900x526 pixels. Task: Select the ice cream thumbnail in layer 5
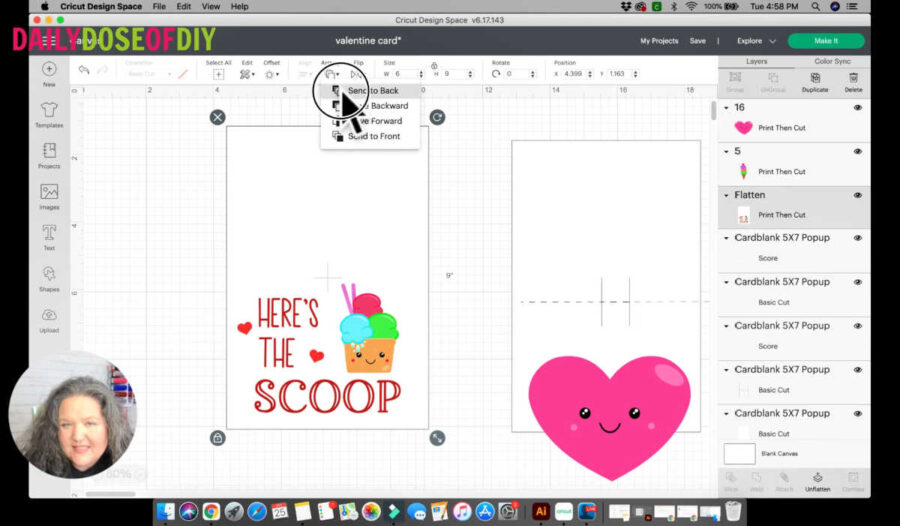pyautogui.click(x=743, y=171)
